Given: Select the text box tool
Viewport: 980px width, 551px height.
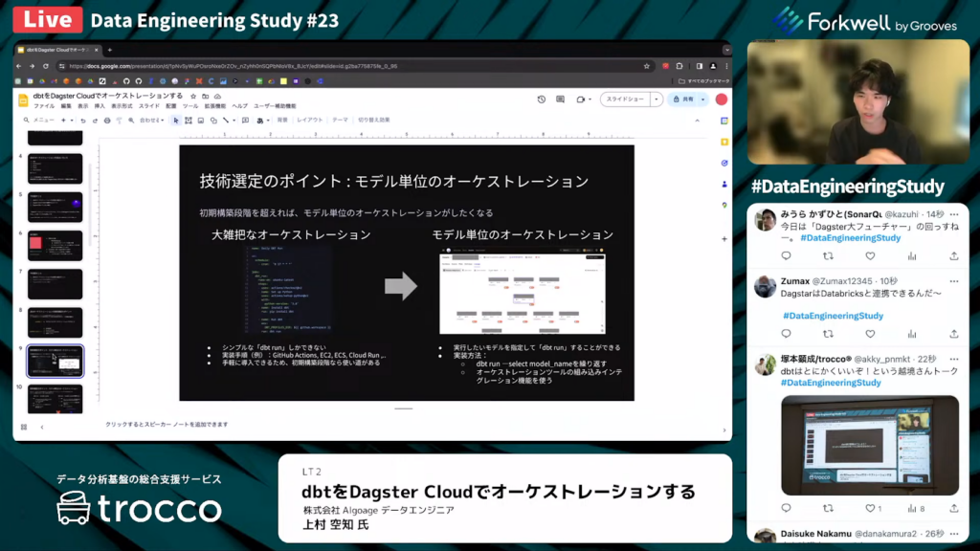Looking at the screenshot, I should pyautogui.click(x=189, y=121).
